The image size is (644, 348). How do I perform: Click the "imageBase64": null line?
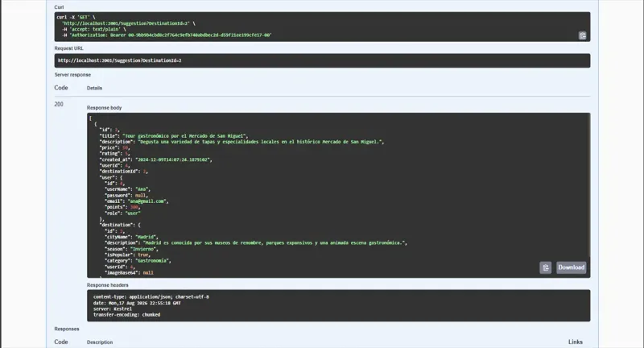130,273
